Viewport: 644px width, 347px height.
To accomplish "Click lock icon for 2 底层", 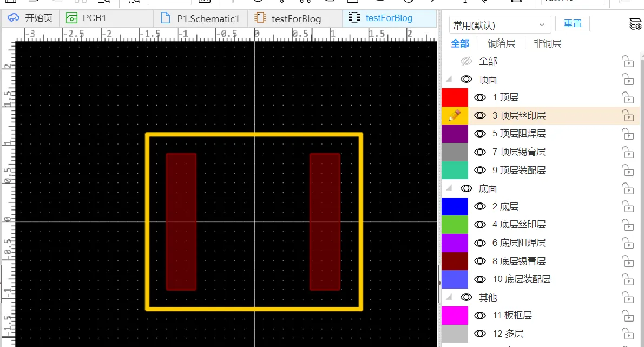I will (628, 207).
